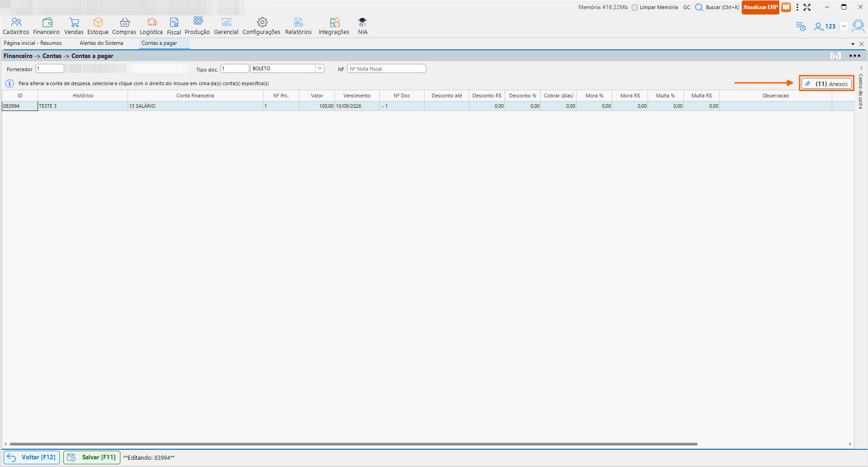Open the Integrações module
Screen dimensions: 868x467
(x=334, y=26)
